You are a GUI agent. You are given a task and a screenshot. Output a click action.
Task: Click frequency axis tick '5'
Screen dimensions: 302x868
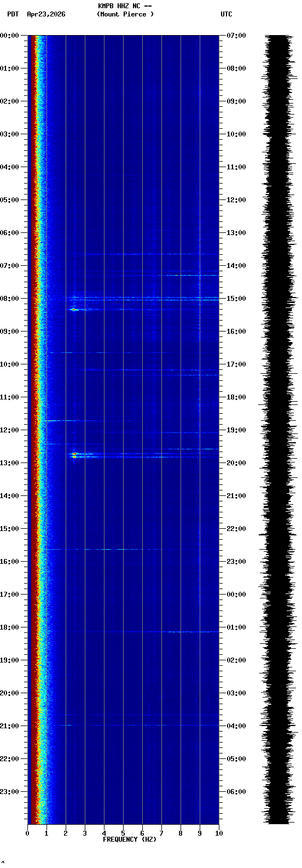coord(123,833)
